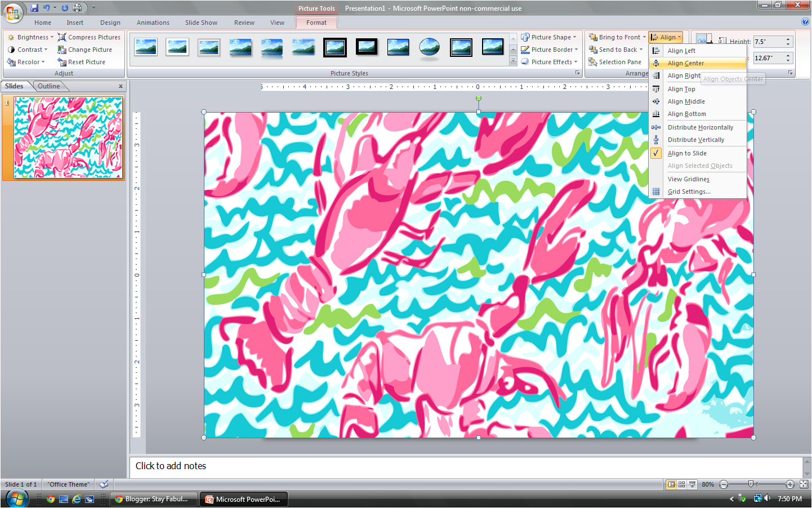Click the notes area to add notes
This screenshot has width=812, height=508.
[x=466, y=466]
